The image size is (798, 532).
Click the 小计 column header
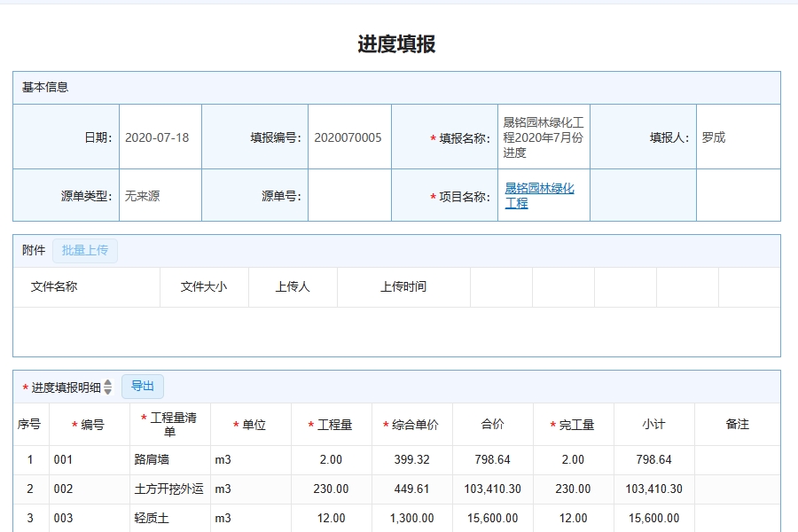(x=654, y=424)
